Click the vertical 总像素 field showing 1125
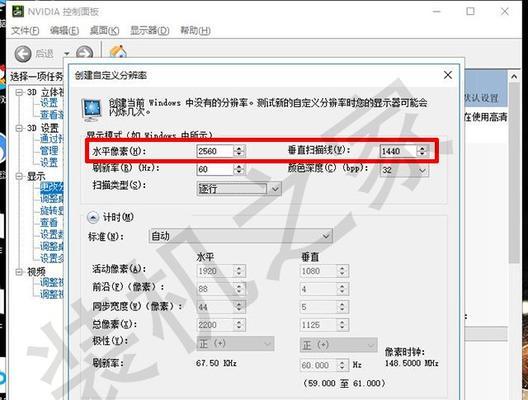This screenshot has height=400, width=528. (x=318, y=325)
